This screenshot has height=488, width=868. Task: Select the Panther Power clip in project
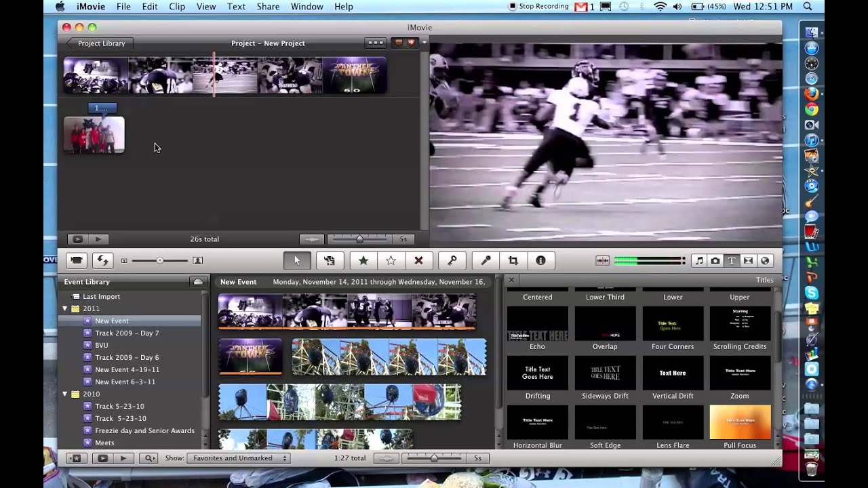tap(355, 75)
